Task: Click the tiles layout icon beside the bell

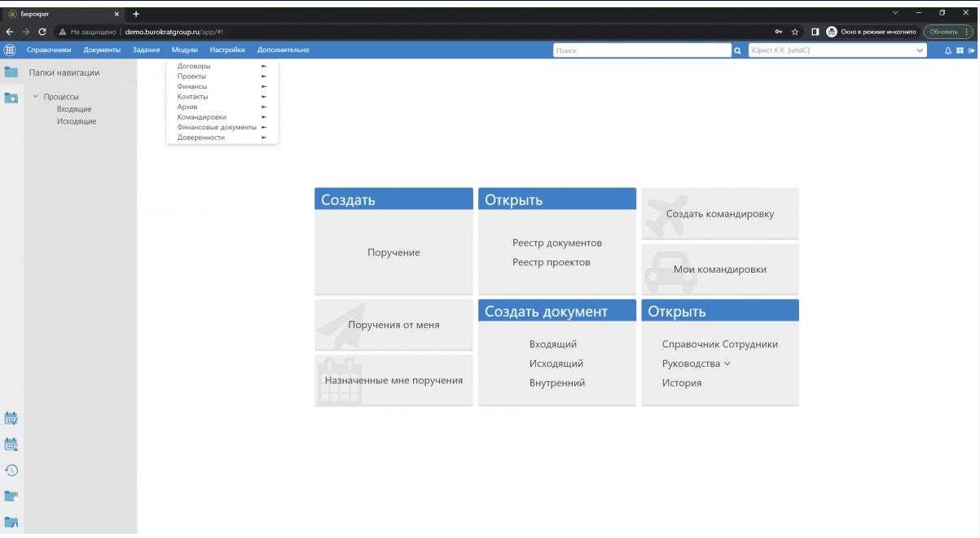Action: (960, 50)
